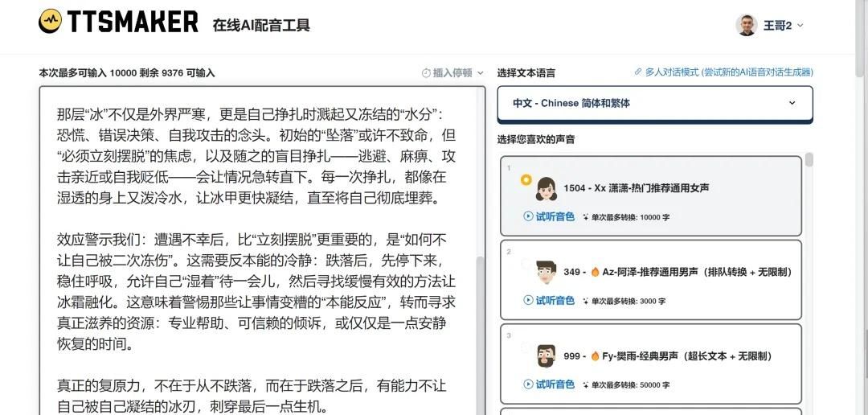This screenshot has height=415, width=868.
Task: Click the TTSMAKER wordmark text
Action: [133, 22]
